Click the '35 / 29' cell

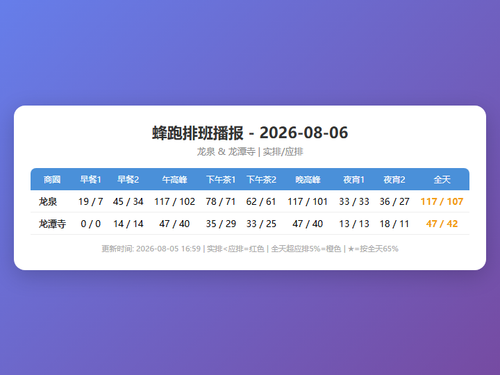[221, 224]
